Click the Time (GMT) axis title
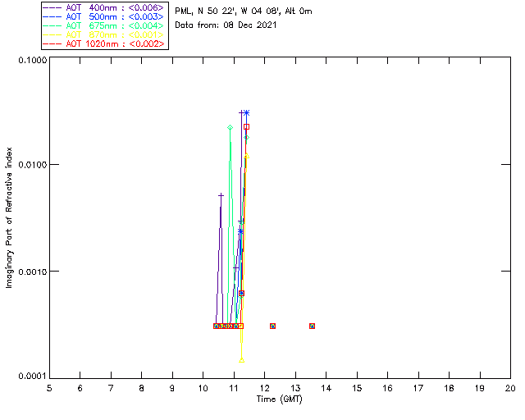 278,399
